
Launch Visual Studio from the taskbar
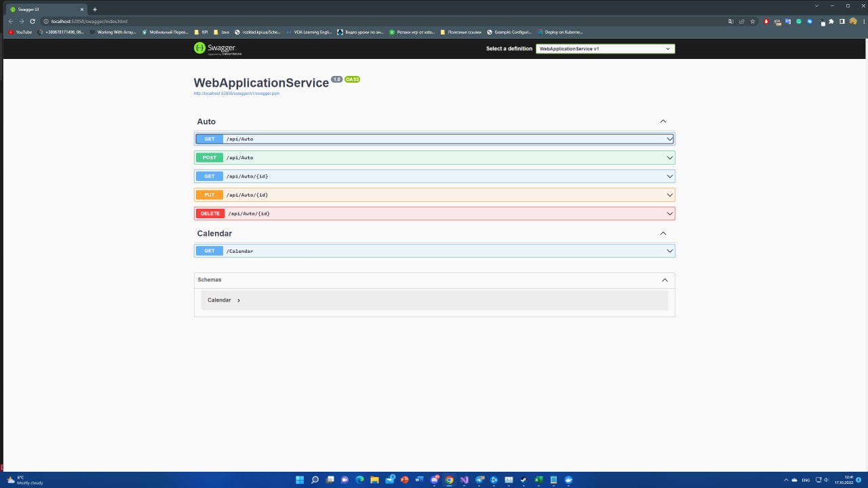[x=465, y=480]
